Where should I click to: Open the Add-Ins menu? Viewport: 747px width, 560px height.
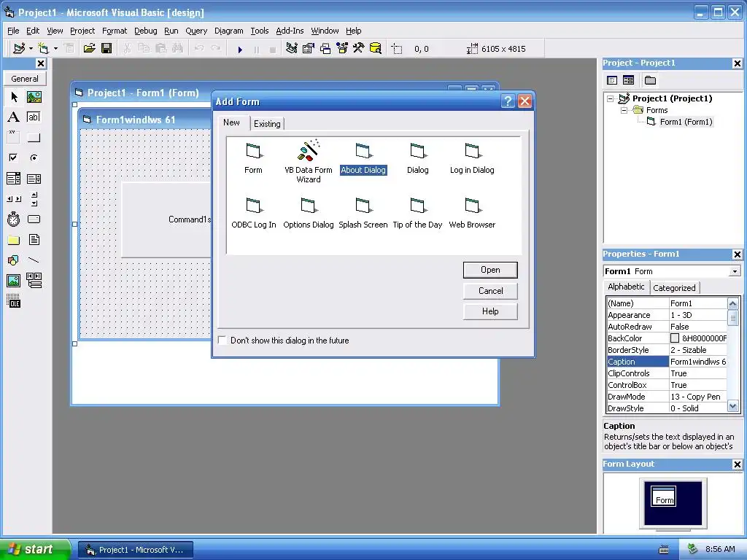click(x=290, y=31)
